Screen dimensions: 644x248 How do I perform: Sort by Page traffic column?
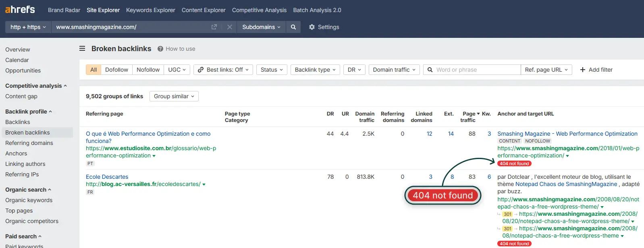click(x=469, y=117)
